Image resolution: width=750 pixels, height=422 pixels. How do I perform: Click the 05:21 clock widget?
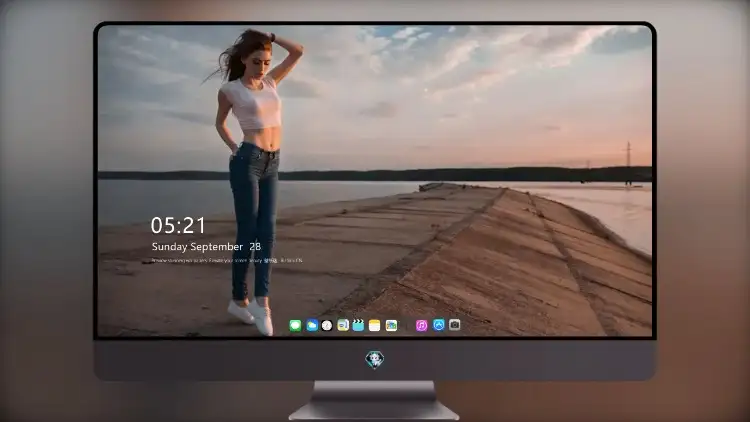178,225
